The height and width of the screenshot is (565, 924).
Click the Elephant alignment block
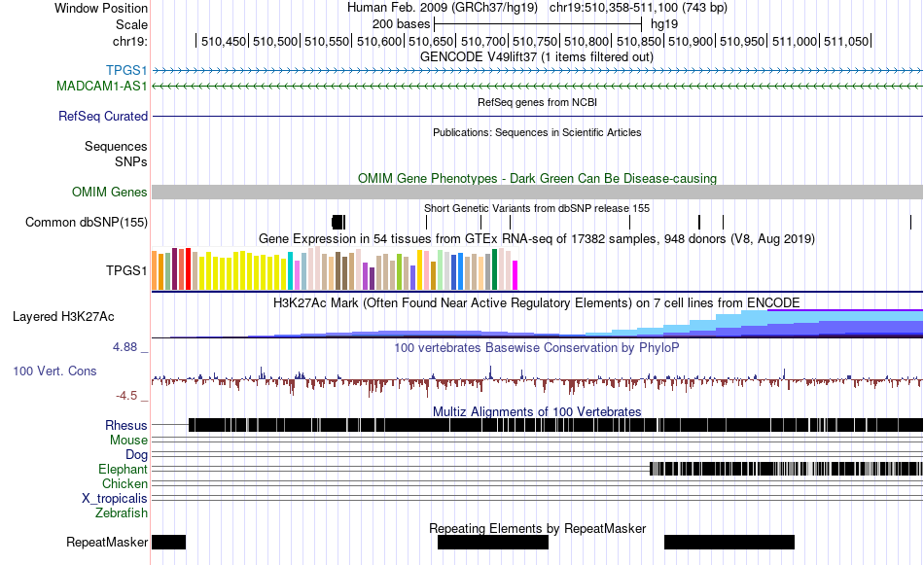click(786, 469)
